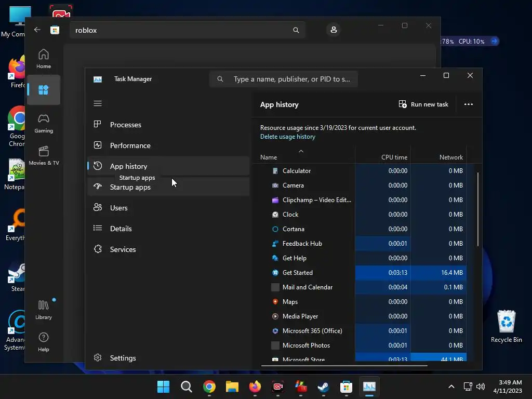The height and width of the screenshot is (399, 532).
Task: Click the 16.4 MB network value
Action: coord(451,273)
